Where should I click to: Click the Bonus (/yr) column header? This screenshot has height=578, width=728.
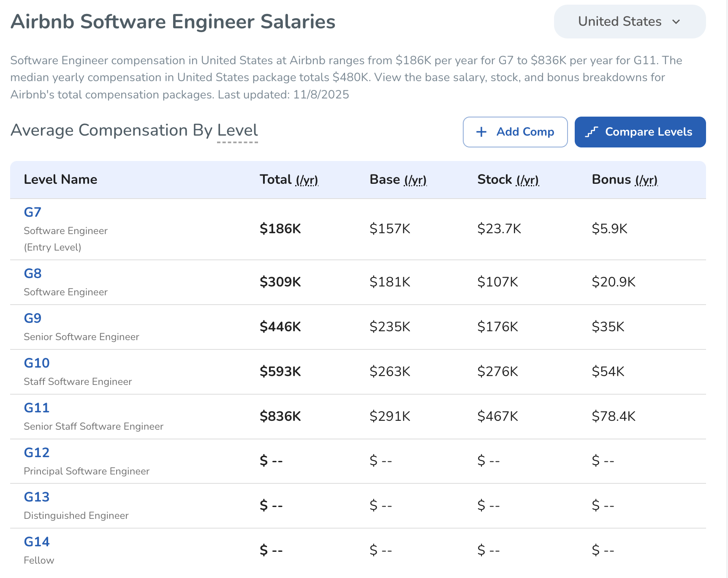click(x=625, y=180)
